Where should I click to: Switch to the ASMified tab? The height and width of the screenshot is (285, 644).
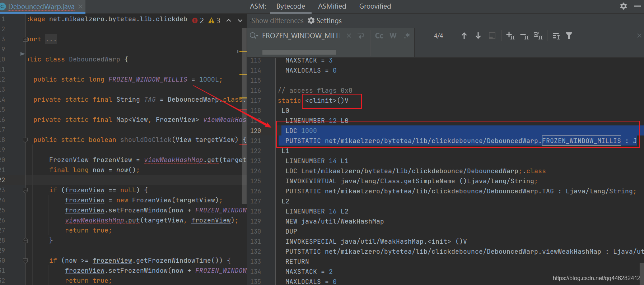332,6
